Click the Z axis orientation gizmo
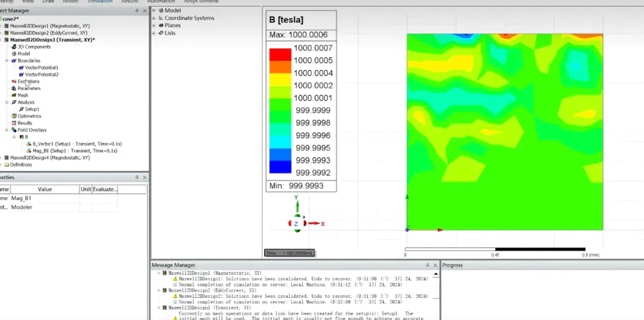 296,224
